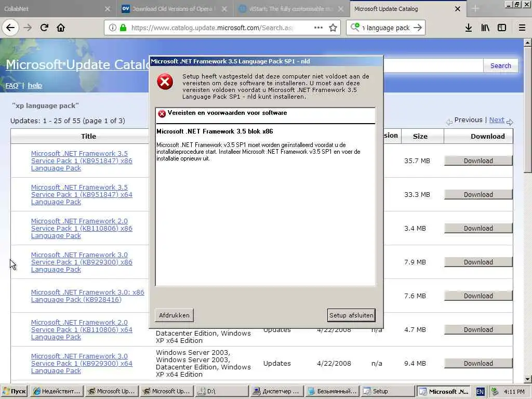Switch to Безымянный taskbar window
This screenshot has width=532, height=399.
[332, 391]
